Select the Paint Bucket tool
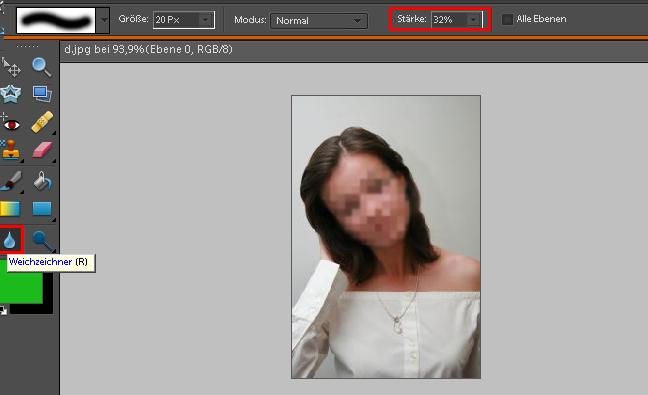The width and height of the screenshot is (648, 395). click(x=42, y=181)
